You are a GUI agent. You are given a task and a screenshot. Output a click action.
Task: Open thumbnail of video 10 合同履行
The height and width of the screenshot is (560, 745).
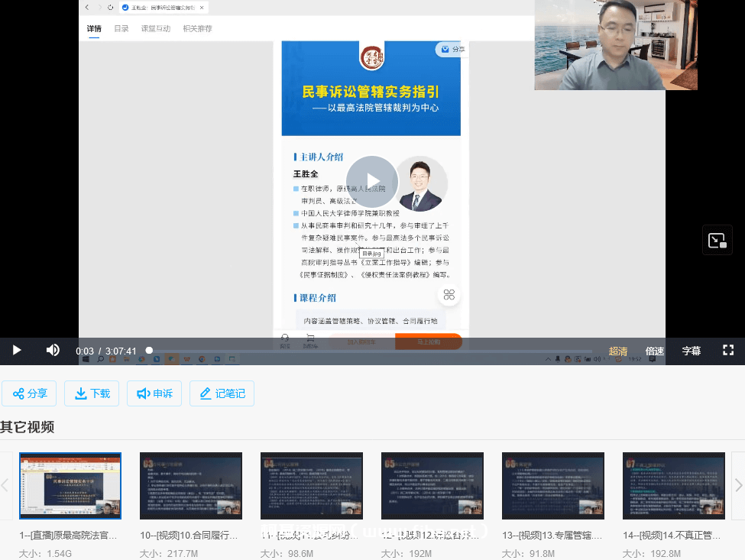pyautogui.click(x=191, y=486)
